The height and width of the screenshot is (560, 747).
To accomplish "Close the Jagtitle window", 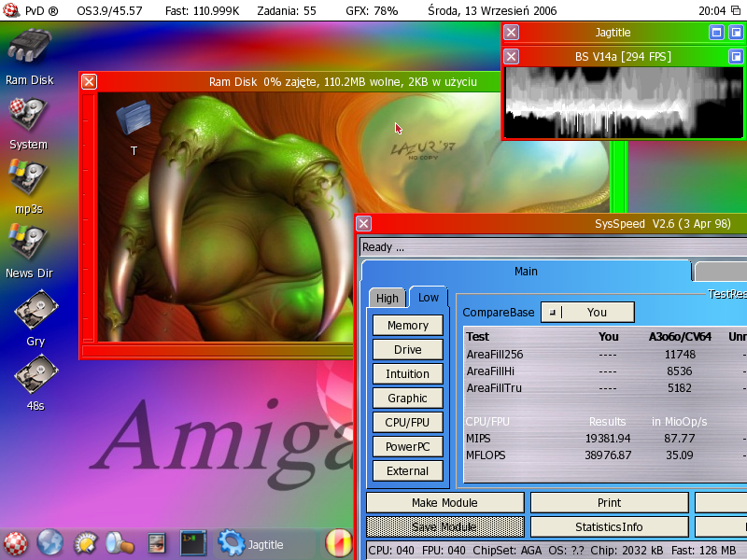I will (x=511, y=33).
